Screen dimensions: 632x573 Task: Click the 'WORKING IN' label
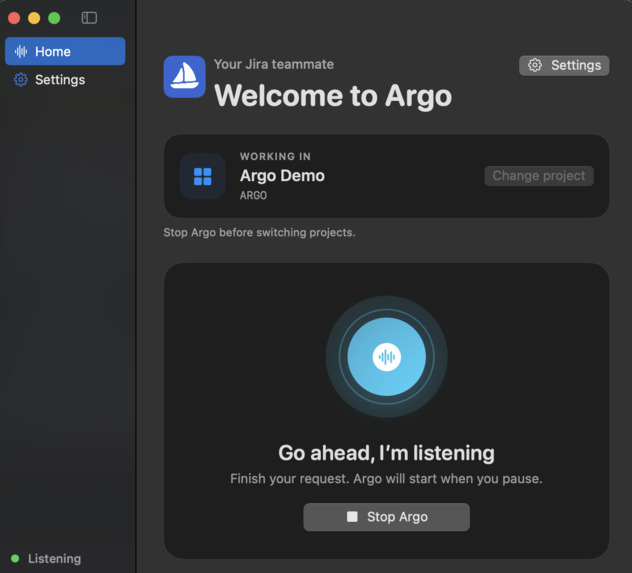(275, 156)
